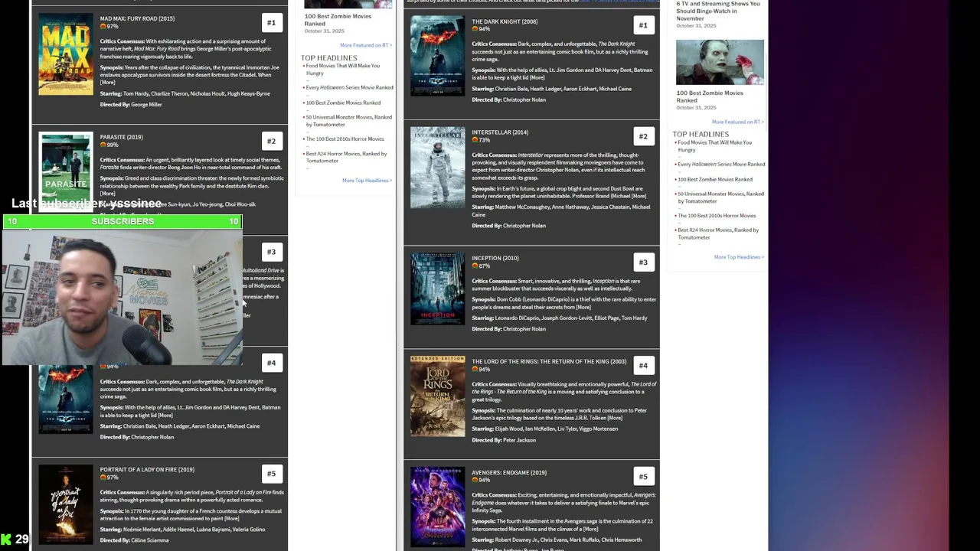The width and height of the screenshot is (980, 551).
Task: Click director name Peter Jackson
Action: point(520,440)
